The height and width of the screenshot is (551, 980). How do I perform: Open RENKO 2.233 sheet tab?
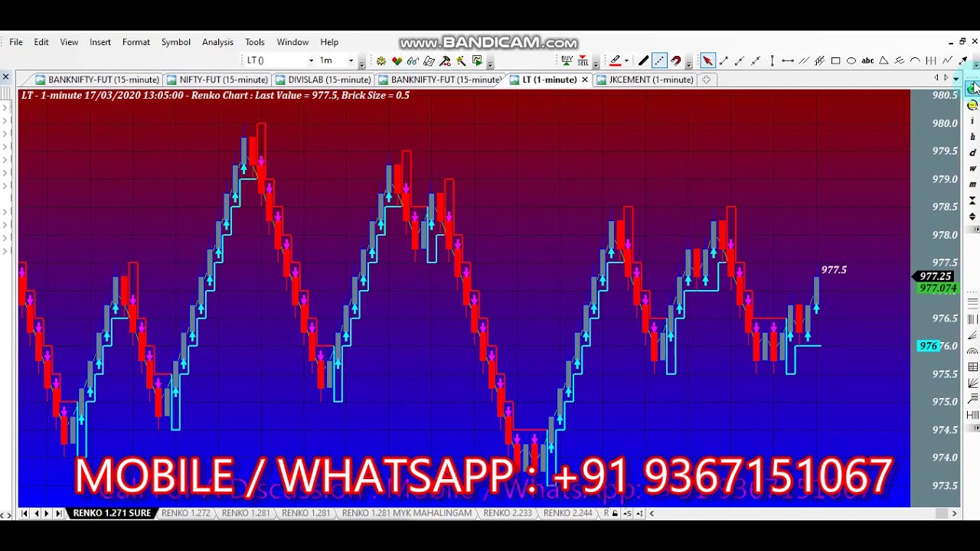508,514
